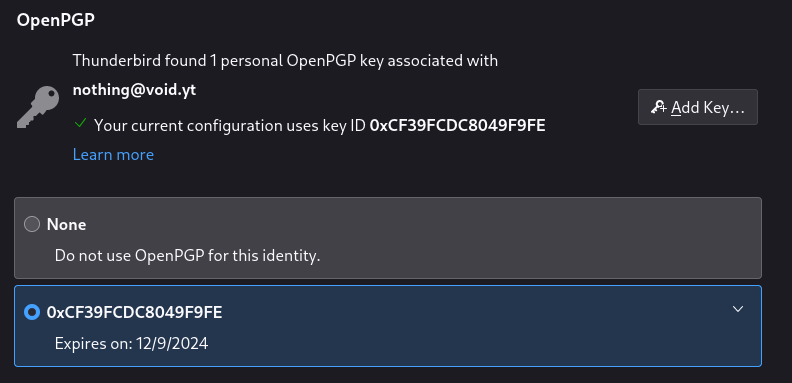Select the 0xCF39FCDC8049F9FE radio button
Viewport: 792px width, 383px height.
click(x=32, y=313)
